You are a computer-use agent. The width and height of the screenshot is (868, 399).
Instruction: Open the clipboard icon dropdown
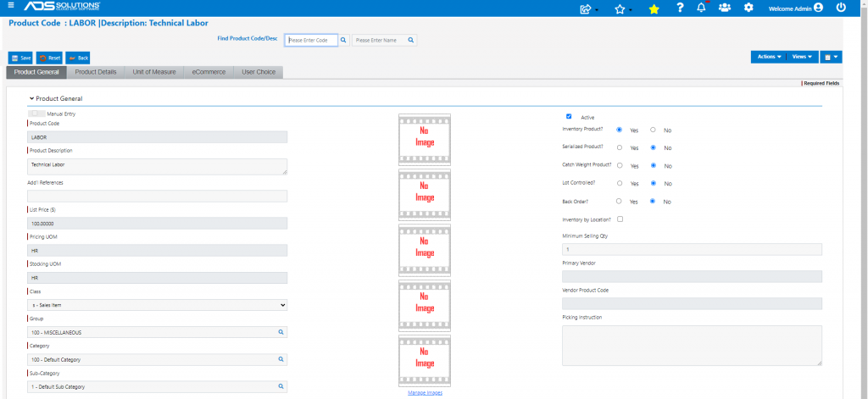(831, 57)
